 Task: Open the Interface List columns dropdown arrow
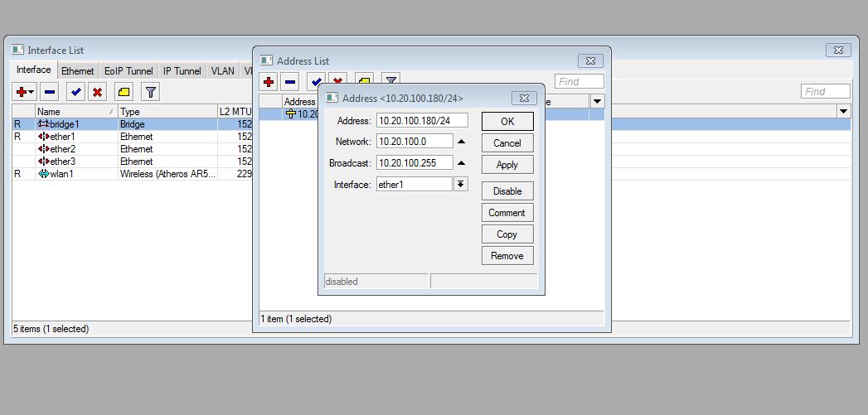tap(843, 111)
